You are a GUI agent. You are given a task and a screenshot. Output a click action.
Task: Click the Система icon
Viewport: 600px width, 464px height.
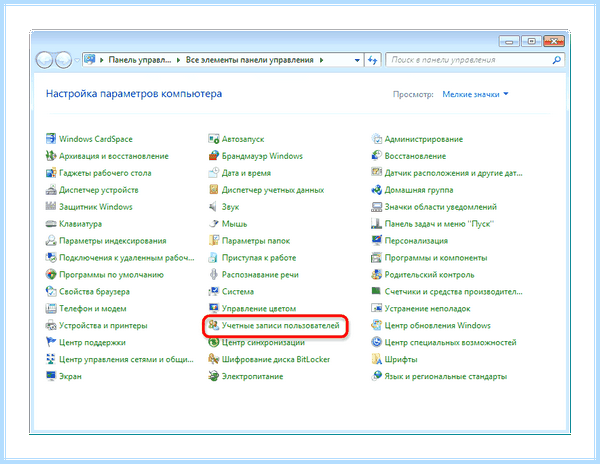(x=214, y=291)
